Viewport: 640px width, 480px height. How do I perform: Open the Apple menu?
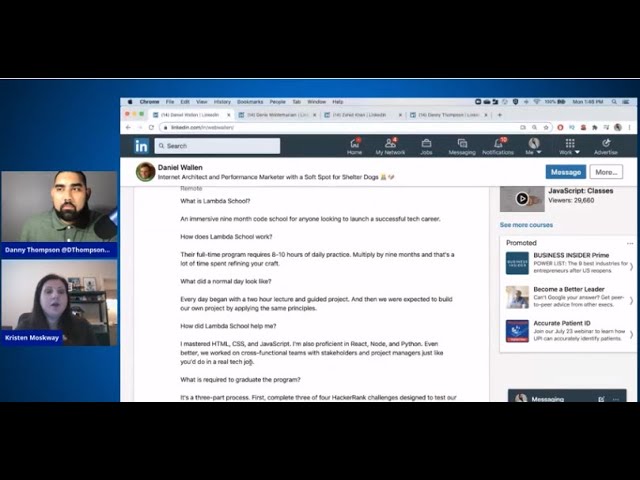click(x=130, y=102)
